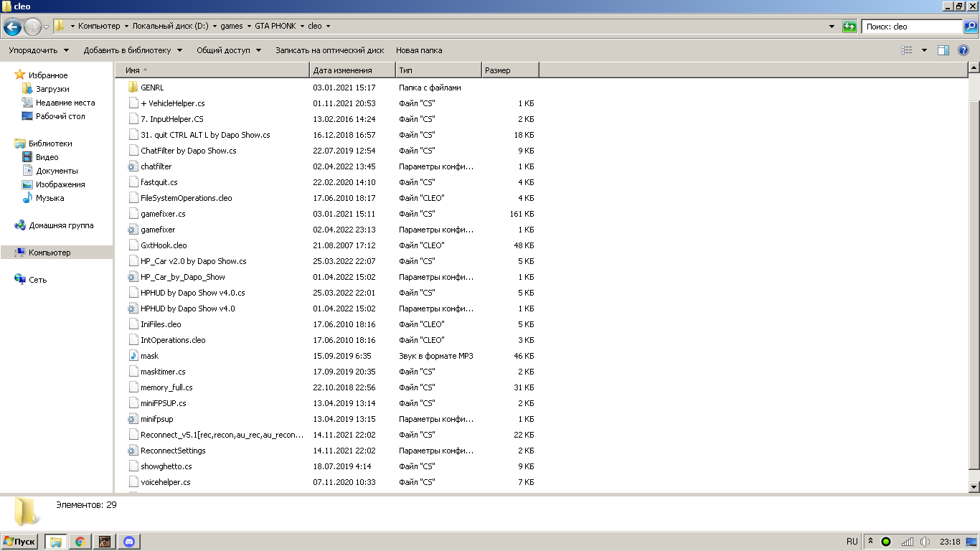Click the minifpsup config file icon

point(133,419)
